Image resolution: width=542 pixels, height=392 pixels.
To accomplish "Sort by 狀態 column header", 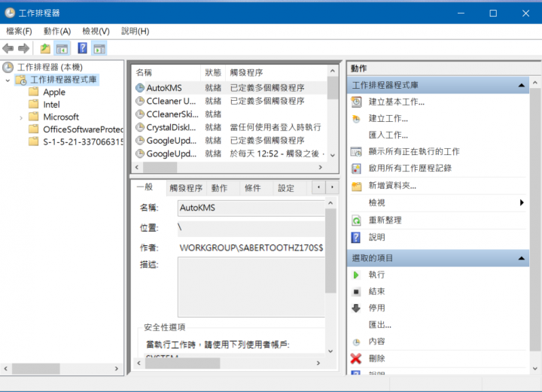I will pyautogui.click(x=213, y=72).
